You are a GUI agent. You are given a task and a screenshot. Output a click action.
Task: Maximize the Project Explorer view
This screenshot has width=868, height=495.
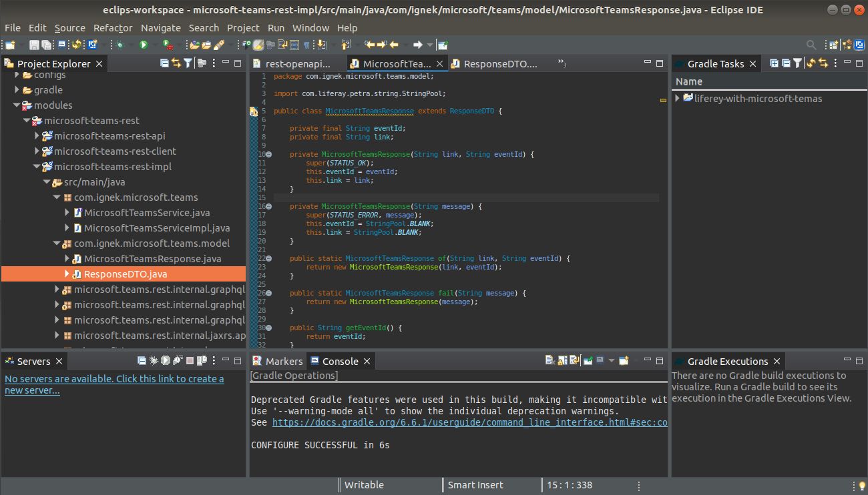pos(238,63)
